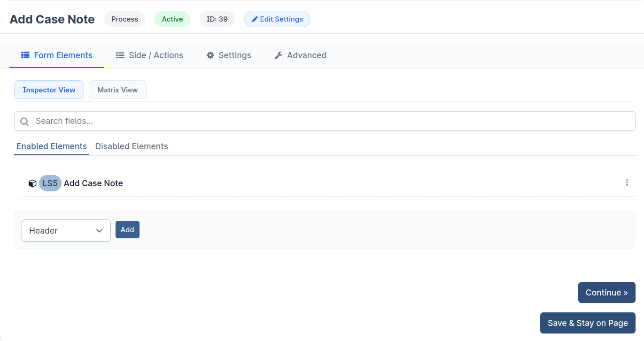Switch to Matrix View
644x341 pixels.
tap(117, 90)
